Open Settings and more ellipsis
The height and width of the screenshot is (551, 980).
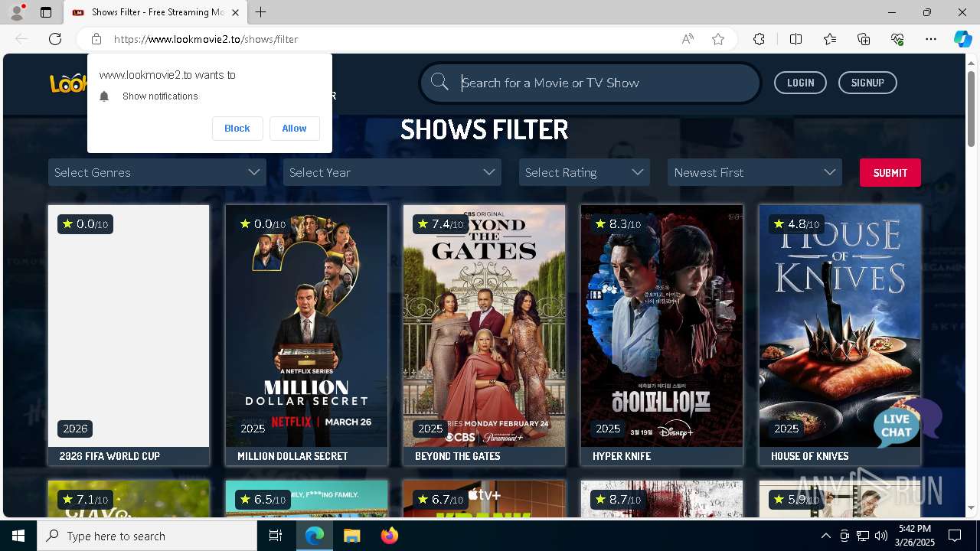click(931, 39)
